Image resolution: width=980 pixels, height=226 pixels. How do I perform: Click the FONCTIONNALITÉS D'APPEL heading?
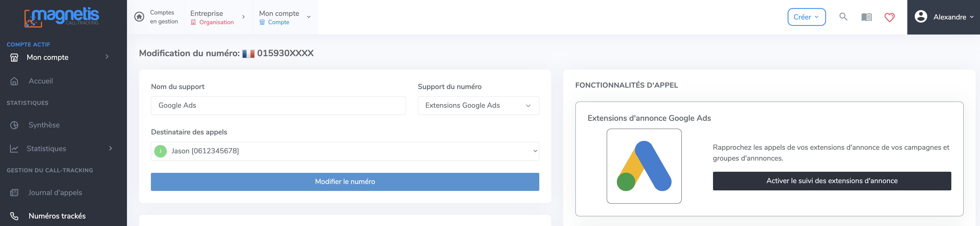click(626, 85)
